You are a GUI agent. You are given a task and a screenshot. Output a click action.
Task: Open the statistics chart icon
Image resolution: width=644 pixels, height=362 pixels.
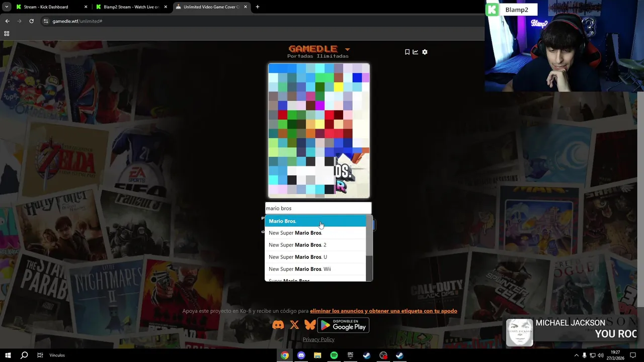416,52
